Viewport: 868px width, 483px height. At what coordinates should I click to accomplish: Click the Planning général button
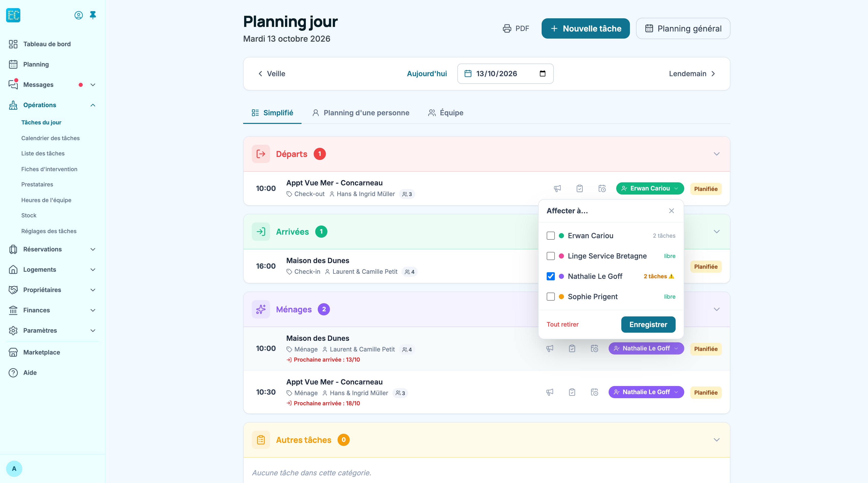click(x=683, y=29)
